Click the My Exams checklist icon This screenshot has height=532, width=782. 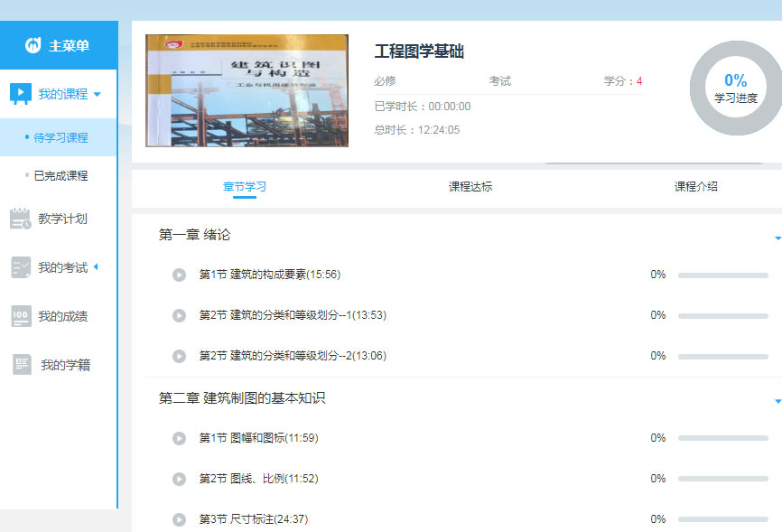point(21,267)
